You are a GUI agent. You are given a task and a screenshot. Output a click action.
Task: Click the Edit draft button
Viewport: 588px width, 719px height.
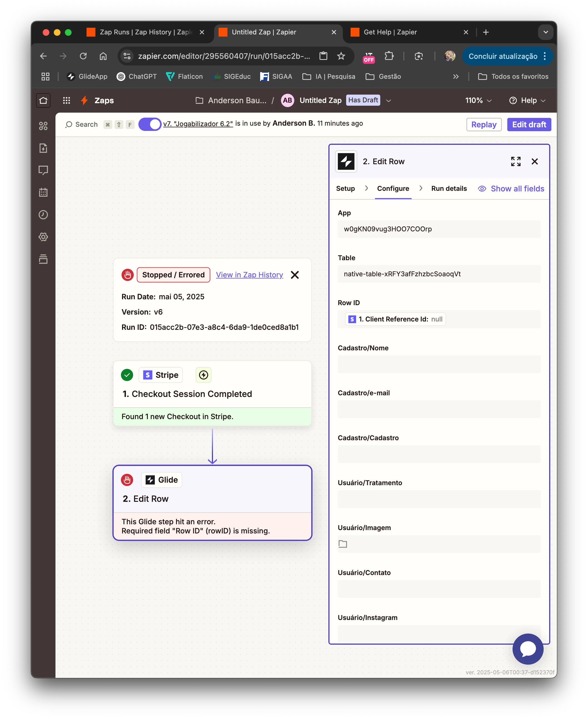point(529,124)
